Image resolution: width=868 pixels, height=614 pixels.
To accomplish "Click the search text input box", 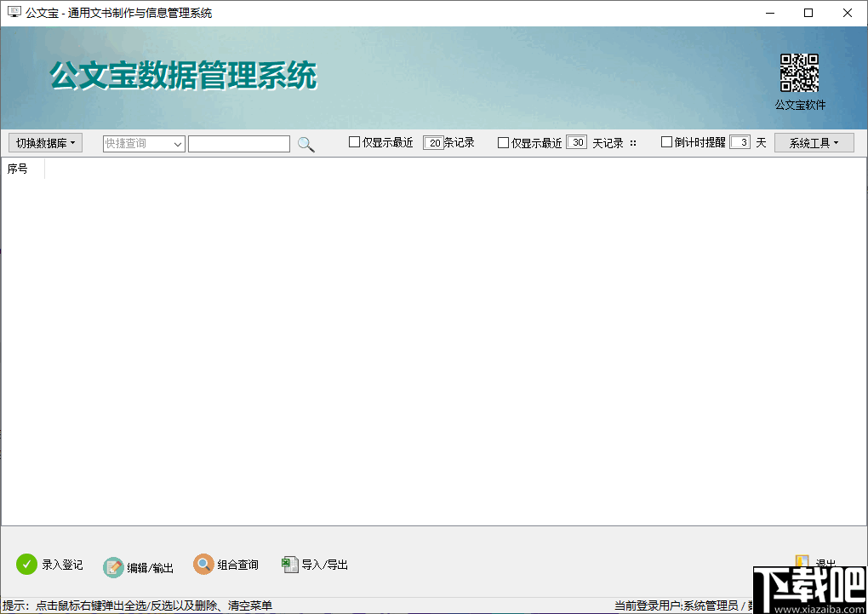I will (239, 143).
